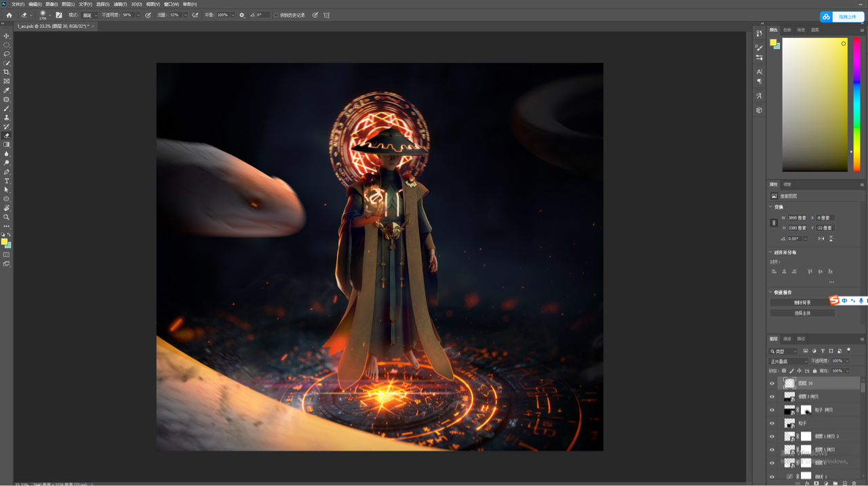Select the Crop tool
Screen dimensions: 868x486
(x=7, y=72)
